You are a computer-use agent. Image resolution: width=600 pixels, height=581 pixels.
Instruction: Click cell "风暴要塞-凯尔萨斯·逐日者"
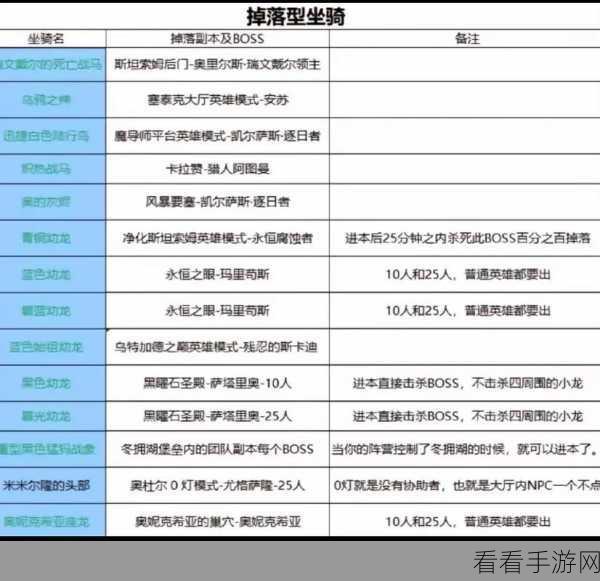pyautogui.click(x=218, y=202)
